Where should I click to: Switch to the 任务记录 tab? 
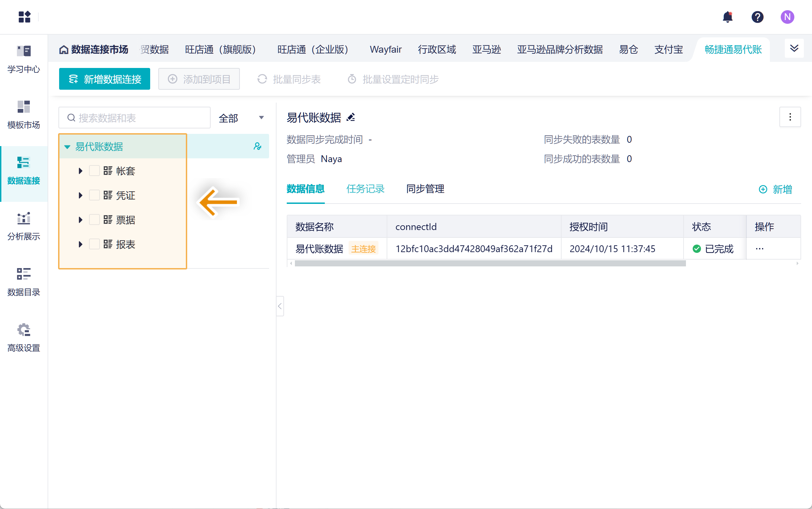[365, 189]
